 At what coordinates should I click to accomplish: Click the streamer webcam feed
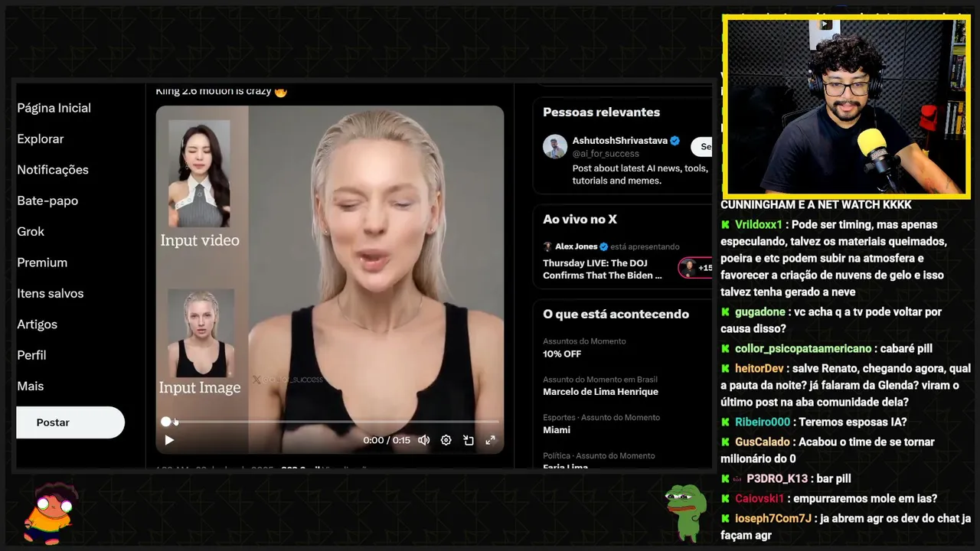point(845,106)
